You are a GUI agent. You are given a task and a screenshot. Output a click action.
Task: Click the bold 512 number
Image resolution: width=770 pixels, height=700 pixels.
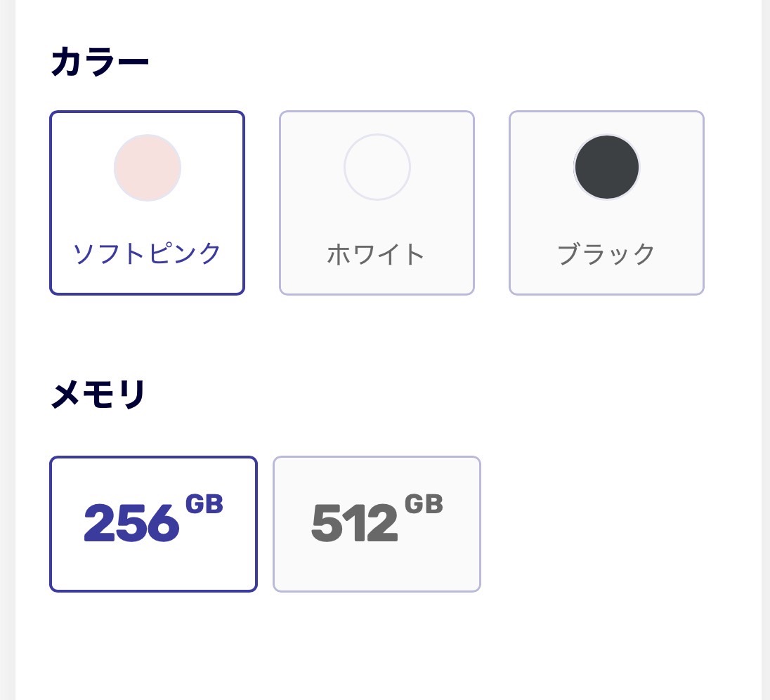[x=355, y=524]
